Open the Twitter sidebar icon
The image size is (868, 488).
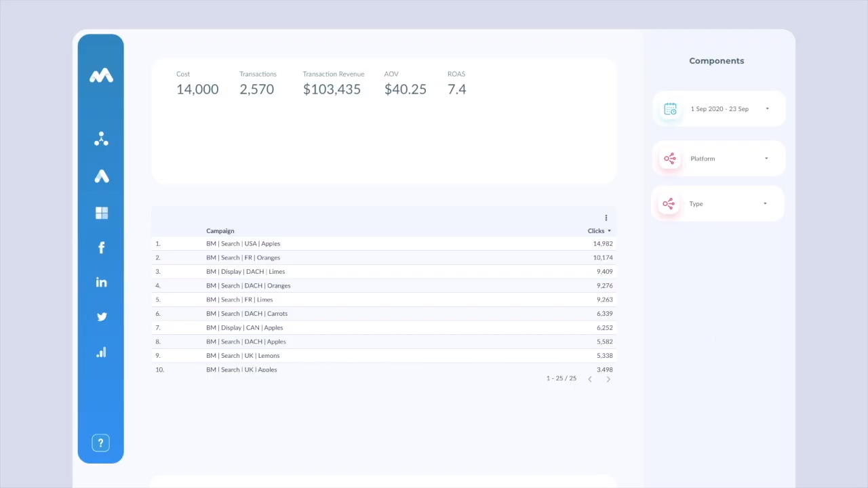pos(101,317)
